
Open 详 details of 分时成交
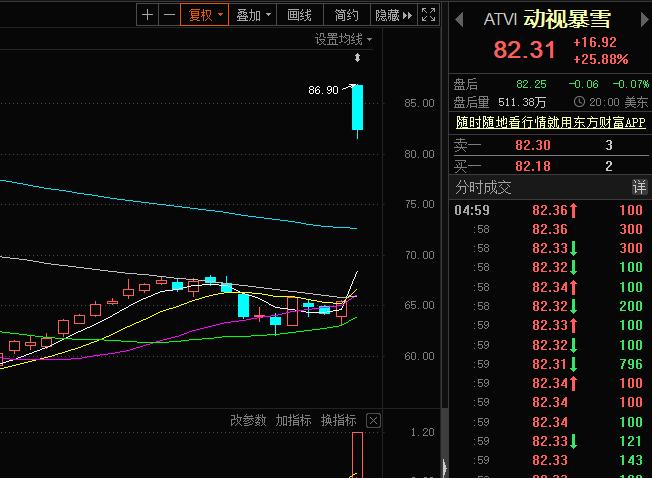point(639,187)
